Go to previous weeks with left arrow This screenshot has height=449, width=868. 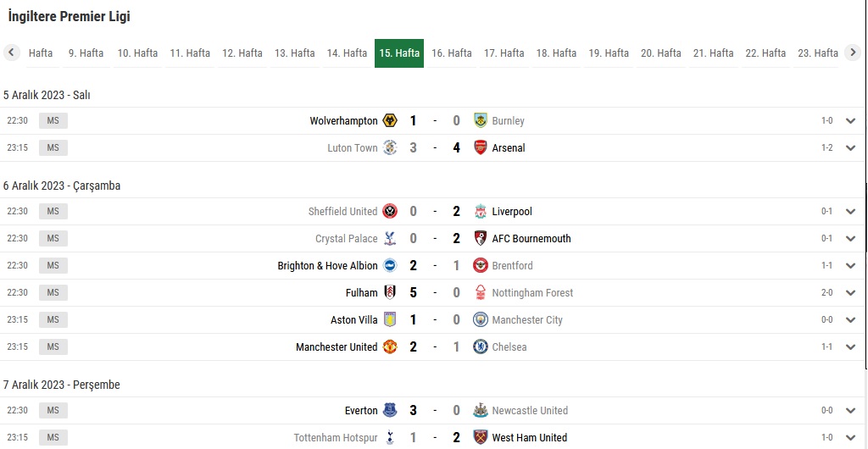(x=11, y=53)
